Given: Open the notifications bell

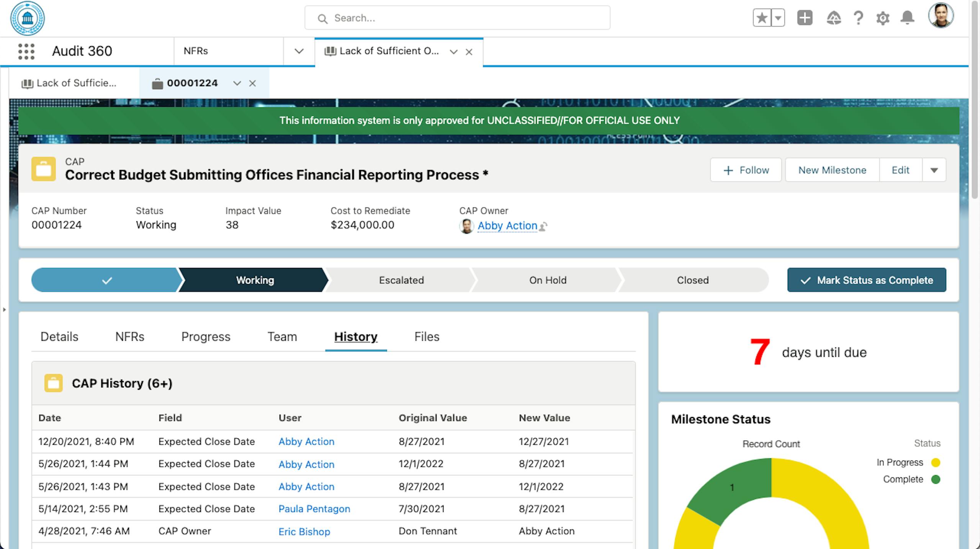Looking at the screenshot, I should [907, 18].
